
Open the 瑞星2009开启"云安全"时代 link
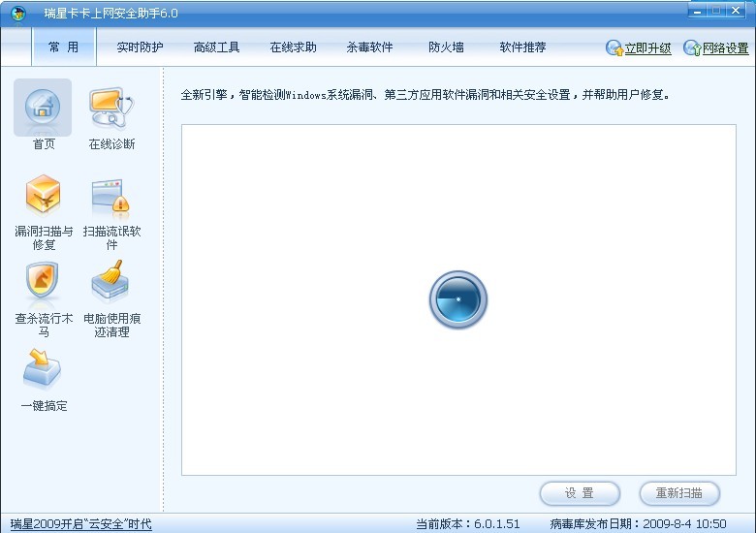81,524
